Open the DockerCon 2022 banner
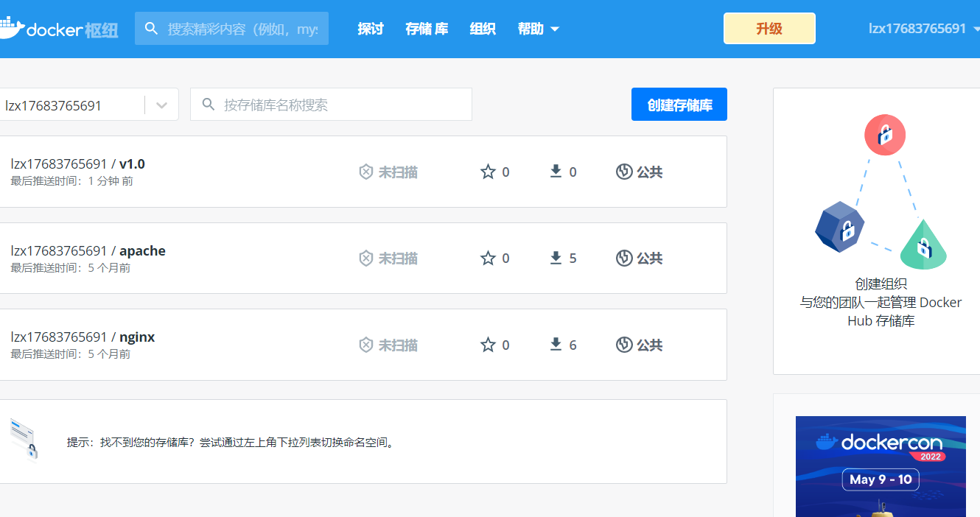This screenshot has width=980, height=517. (x=881, y=466)
